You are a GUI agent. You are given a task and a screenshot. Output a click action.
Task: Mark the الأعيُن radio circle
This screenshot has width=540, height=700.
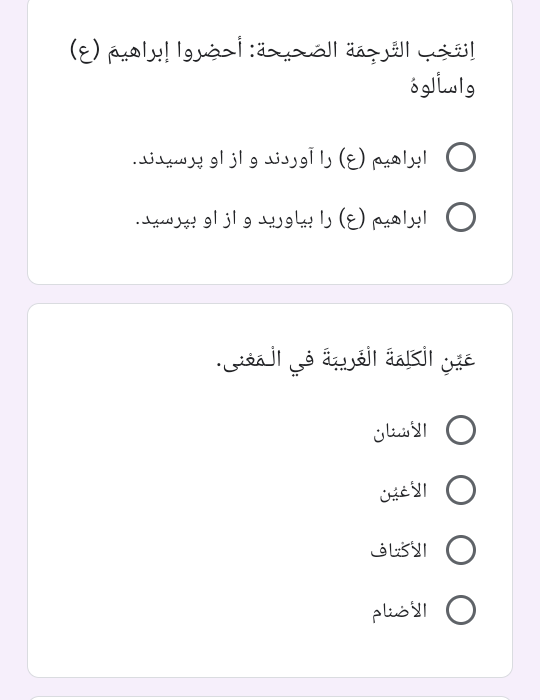pyautogui.click(x=461, y=490)
